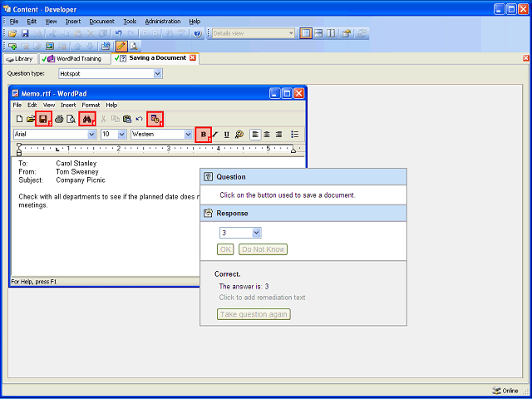The image size is (532, 399).
Task: Click the Undo arrow in Developer toolbar
Action: click(x=118, y=33)
